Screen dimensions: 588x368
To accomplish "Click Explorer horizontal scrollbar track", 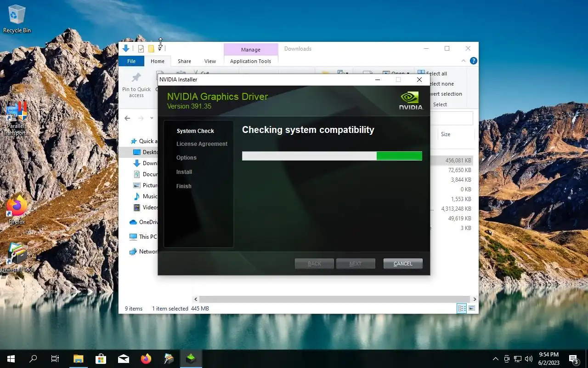I will (335, 299).
